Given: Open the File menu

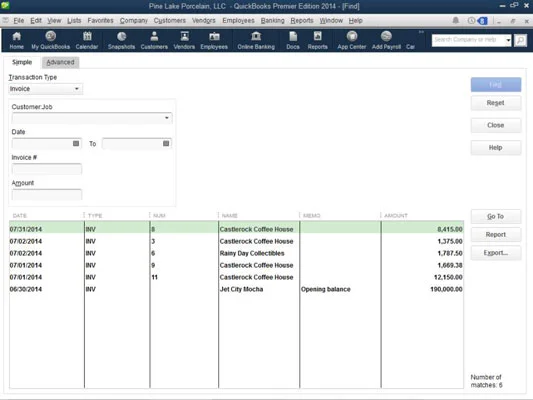Looking at the screenshot, I should (x=19, y=20).
